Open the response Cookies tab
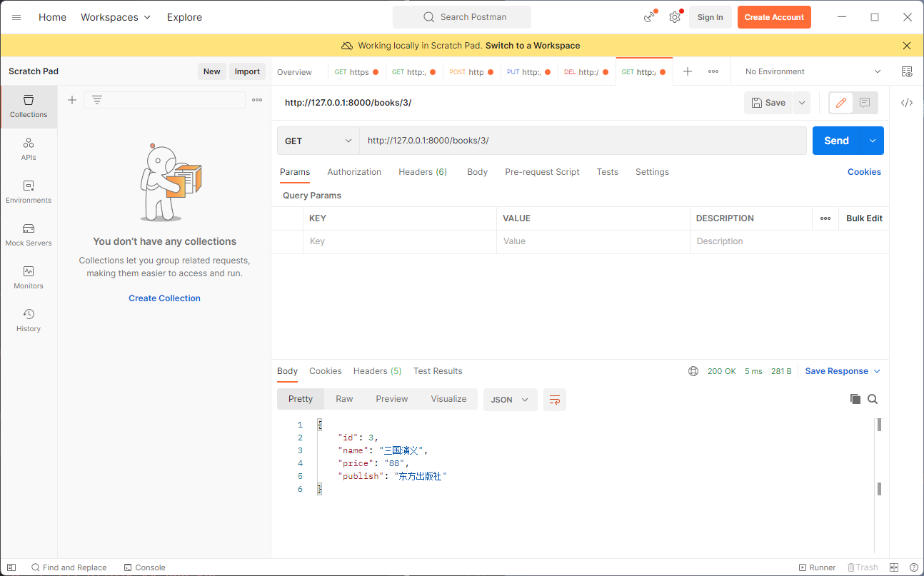 pyautogui.click(x=326, y=371)
